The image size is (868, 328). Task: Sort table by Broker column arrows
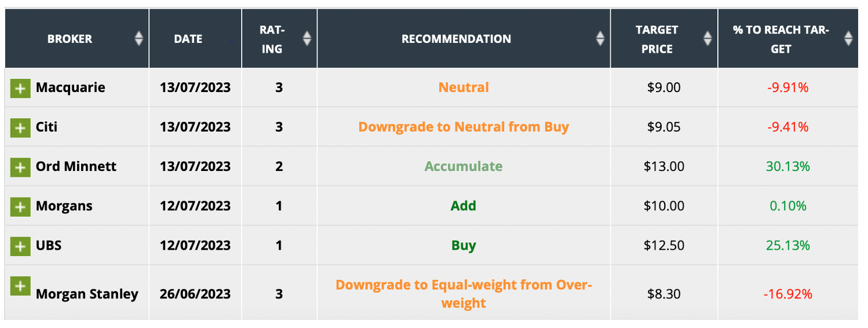tap(138, 39)
